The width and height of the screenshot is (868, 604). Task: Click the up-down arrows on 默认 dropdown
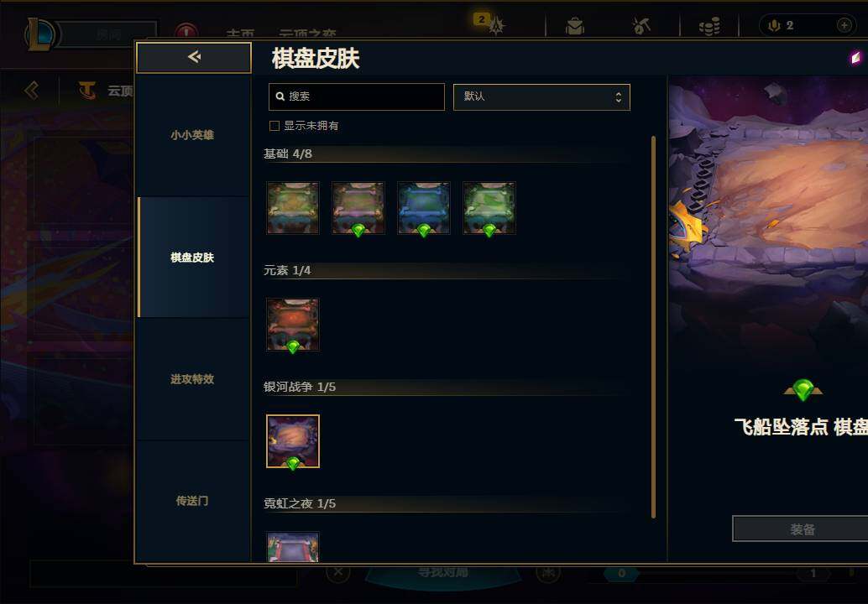click(619, 96)
